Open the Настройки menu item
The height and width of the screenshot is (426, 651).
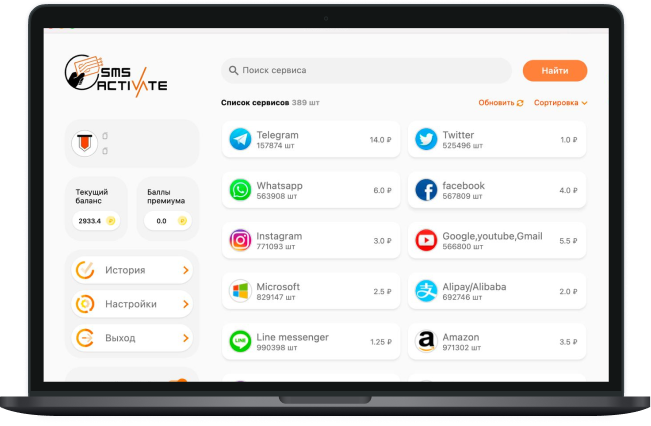click(x=130, y=304)
